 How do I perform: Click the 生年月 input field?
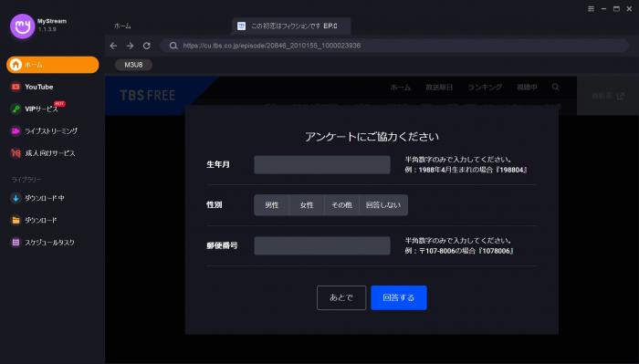pyautogui.click(x=322, y=164)
